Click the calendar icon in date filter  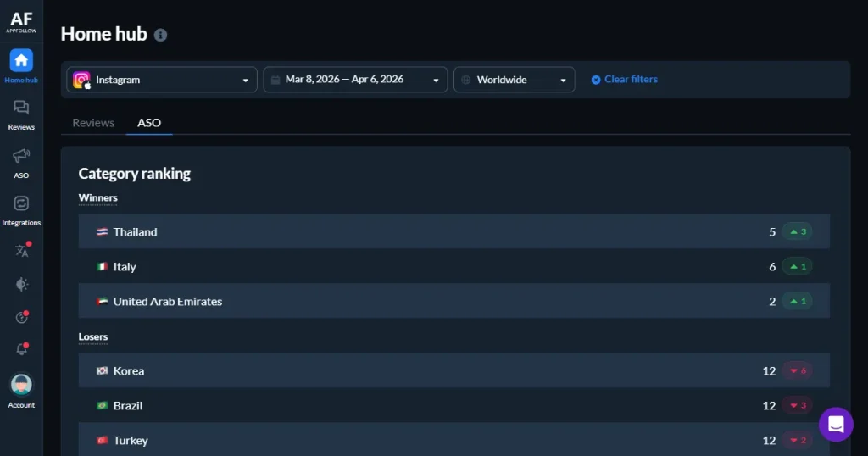click(275, 80)
